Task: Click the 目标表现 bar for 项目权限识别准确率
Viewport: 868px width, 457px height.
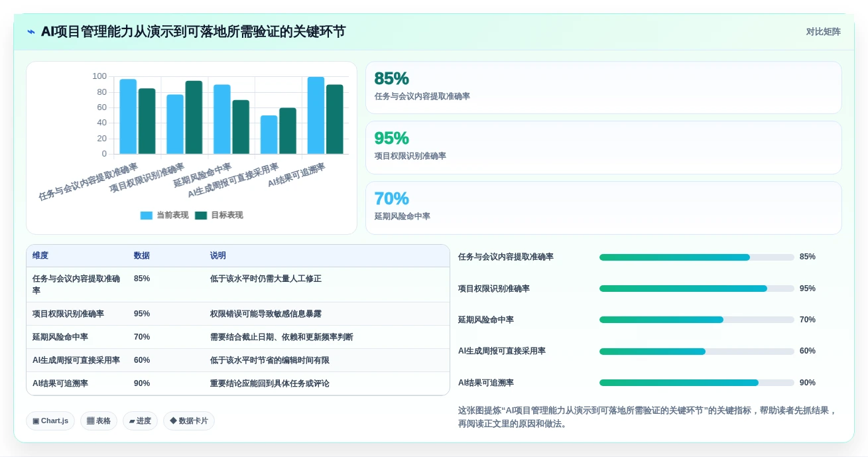Action: coord(194,117)
